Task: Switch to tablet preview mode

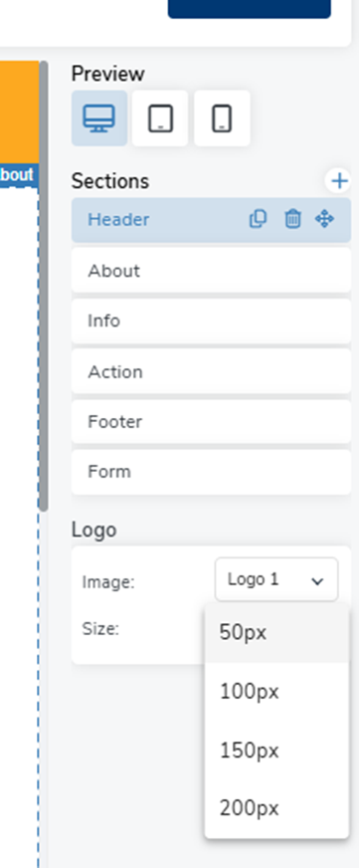Action: (160, 118)
